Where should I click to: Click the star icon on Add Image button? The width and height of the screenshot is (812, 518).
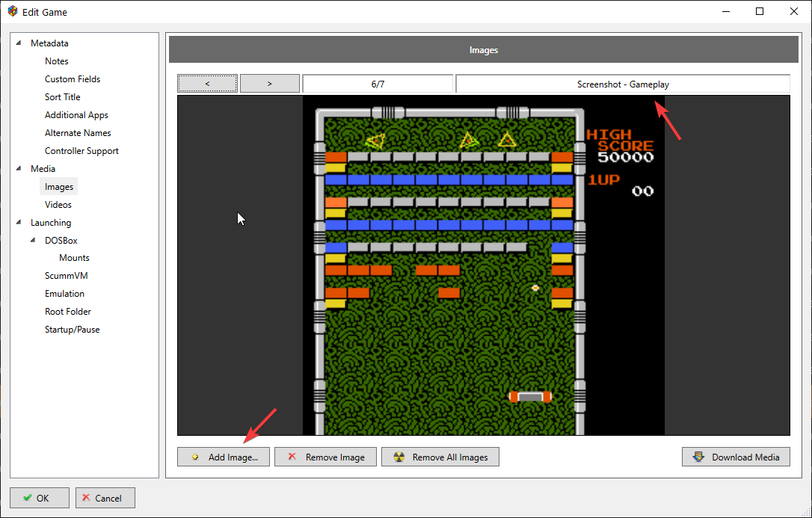[195, 457]
